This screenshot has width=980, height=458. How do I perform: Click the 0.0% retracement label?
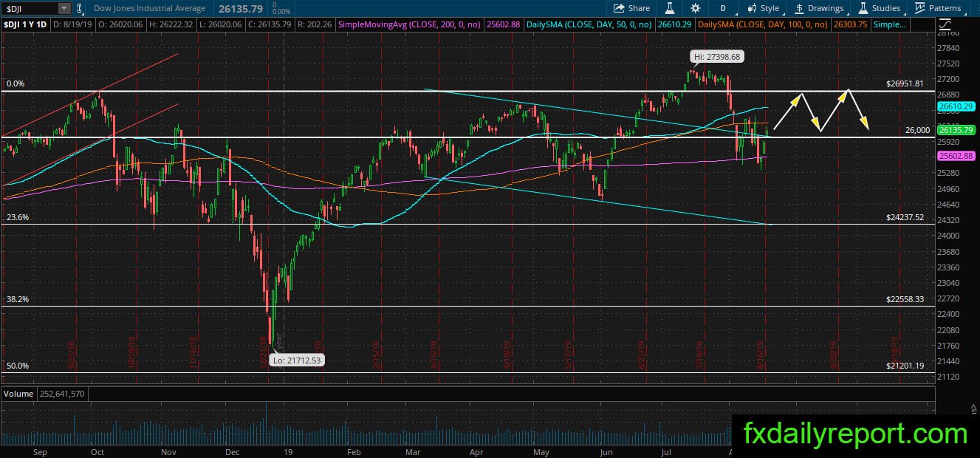(15, 83)
